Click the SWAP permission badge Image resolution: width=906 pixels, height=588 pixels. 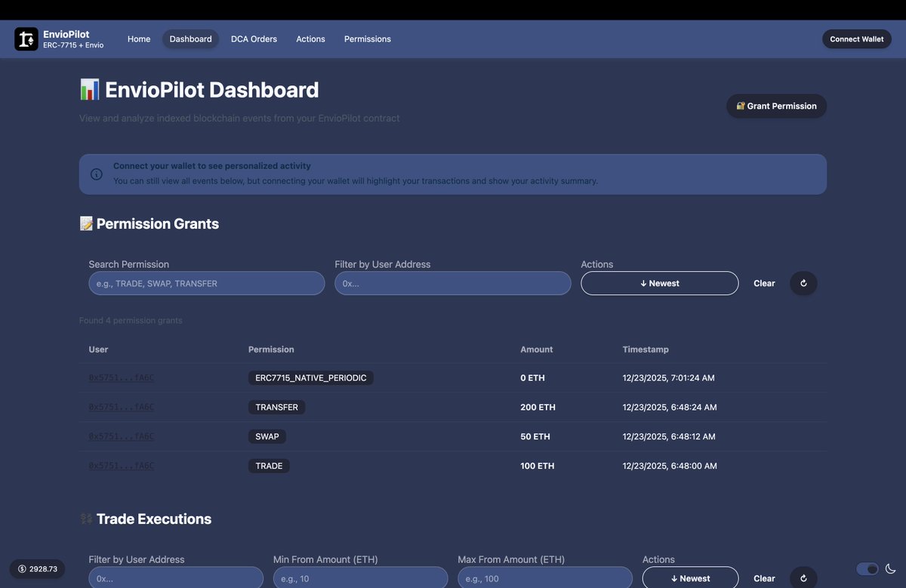tap(267, 437)
